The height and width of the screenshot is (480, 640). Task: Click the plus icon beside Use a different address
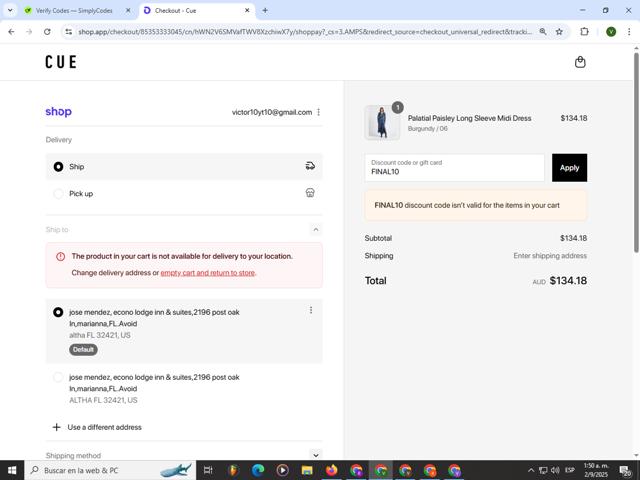coord(57,427)
